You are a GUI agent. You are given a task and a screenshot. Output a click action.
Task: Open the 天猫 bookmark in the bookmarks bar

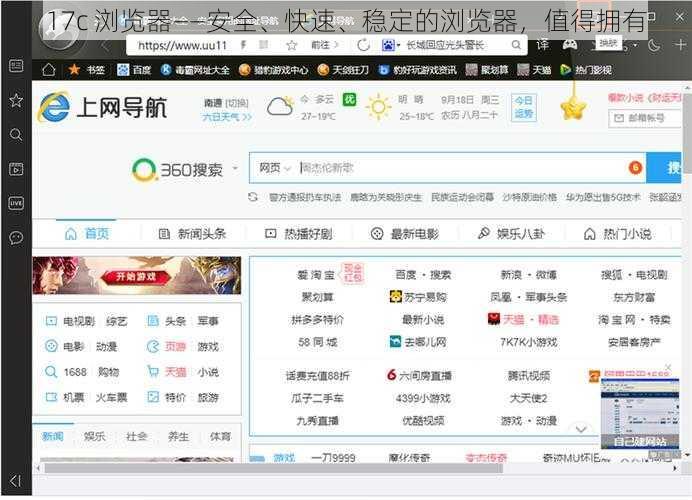click(x=534, y=70)
